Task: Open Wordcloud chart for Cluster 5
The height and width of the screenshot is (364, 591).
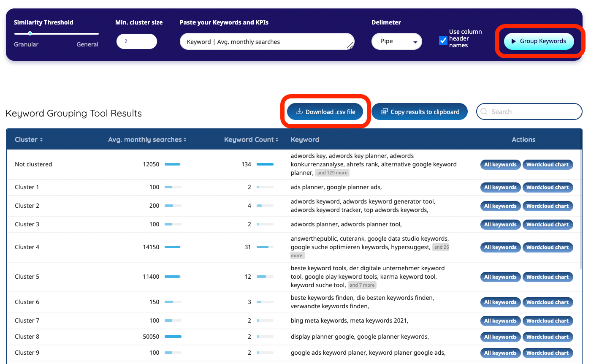Action: point(548,277)
